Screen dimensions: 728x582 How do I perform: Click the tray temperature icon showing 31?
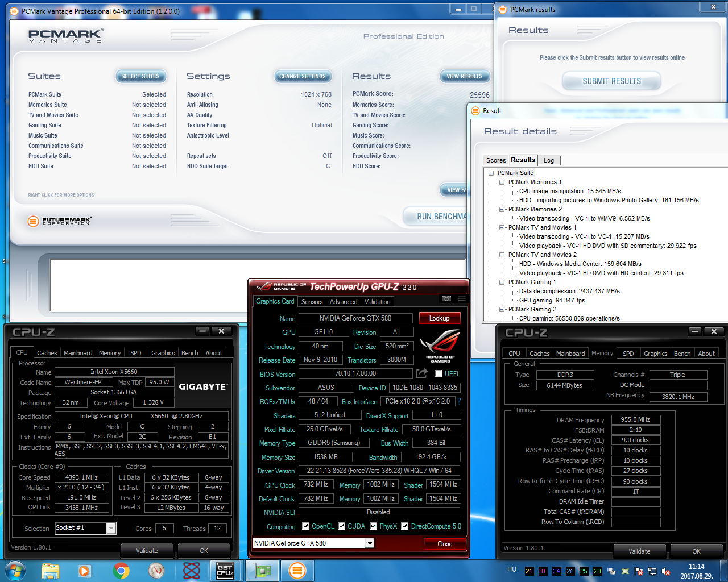tap(543, 571)
